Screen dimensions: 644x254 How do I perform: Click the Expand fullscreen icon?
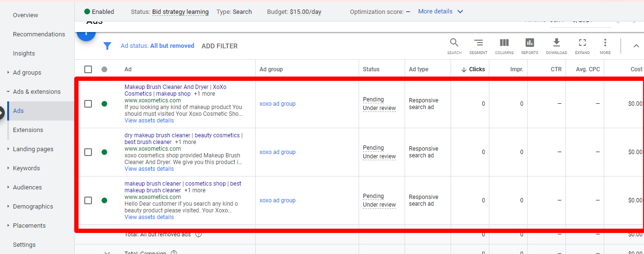(x=582, y=44)
